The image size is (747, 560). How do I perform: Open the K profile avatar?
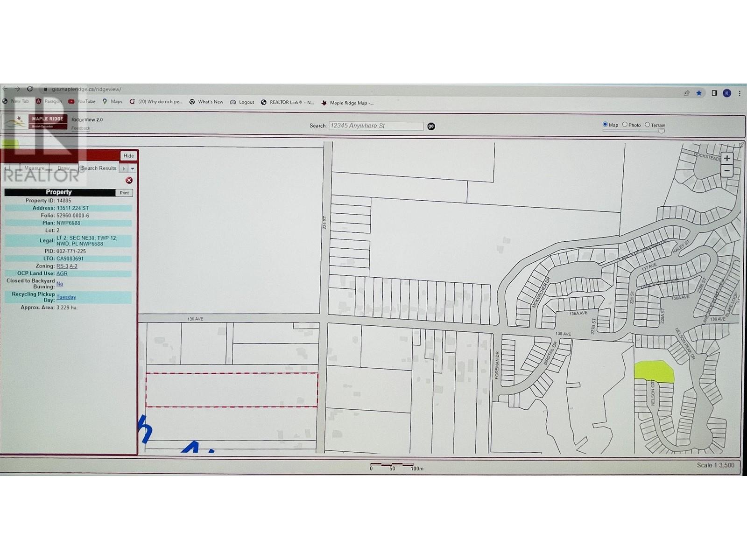tap(726, 93)
